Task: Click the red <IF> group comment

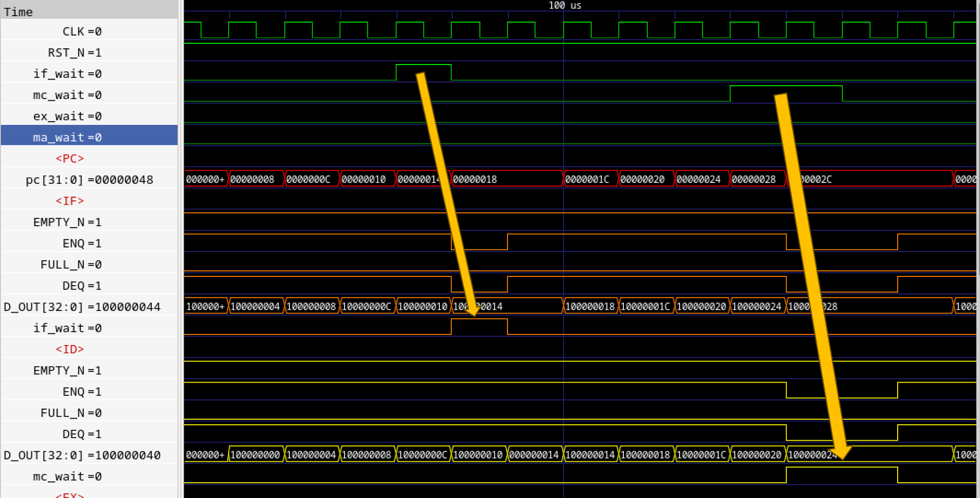Action: pos(70,201)
